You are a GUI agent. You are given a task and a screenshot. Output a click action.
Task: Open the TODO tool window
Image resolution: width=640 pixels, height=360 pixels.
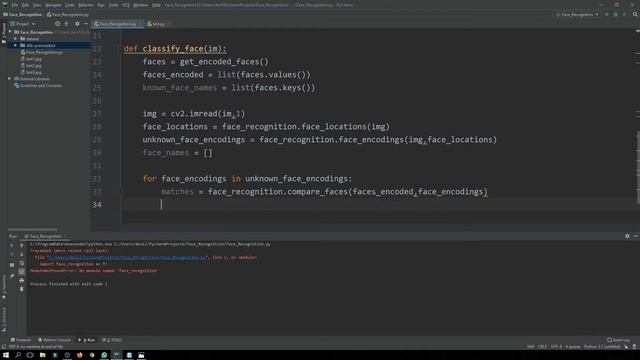pos(112,340)
